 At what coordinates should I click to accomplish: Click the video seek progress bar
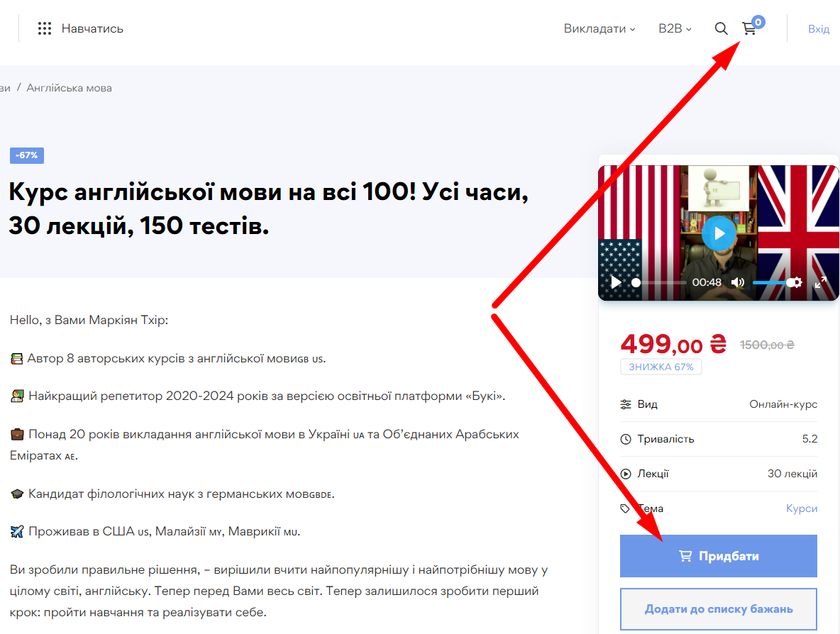pyautogui.click(x=660, y=282)
